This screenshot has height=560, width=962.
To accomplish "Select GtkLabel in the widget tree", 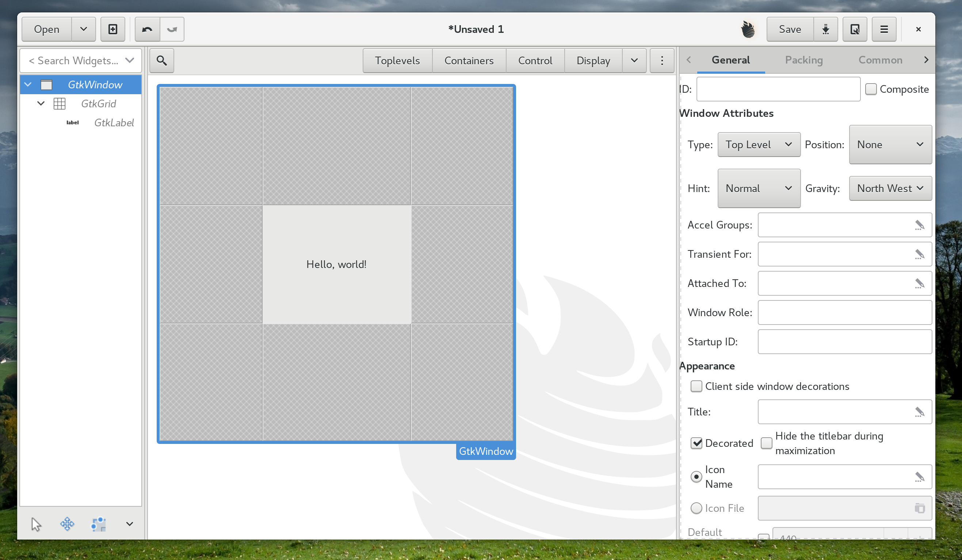I will tap(114, 122).
